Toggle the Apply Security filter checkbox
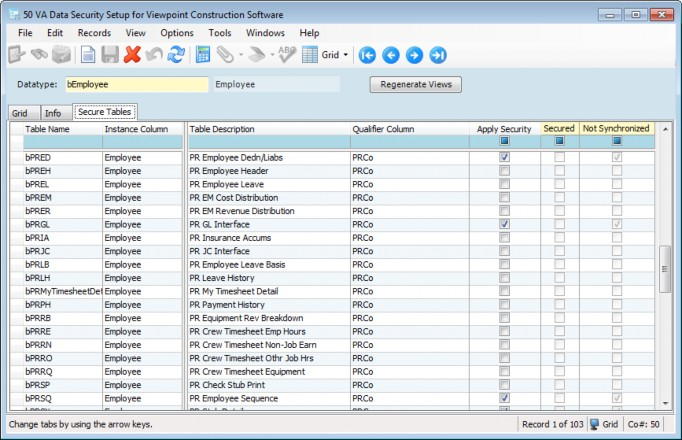The width and height of the screenshot is (682, 440). point(505,141)
